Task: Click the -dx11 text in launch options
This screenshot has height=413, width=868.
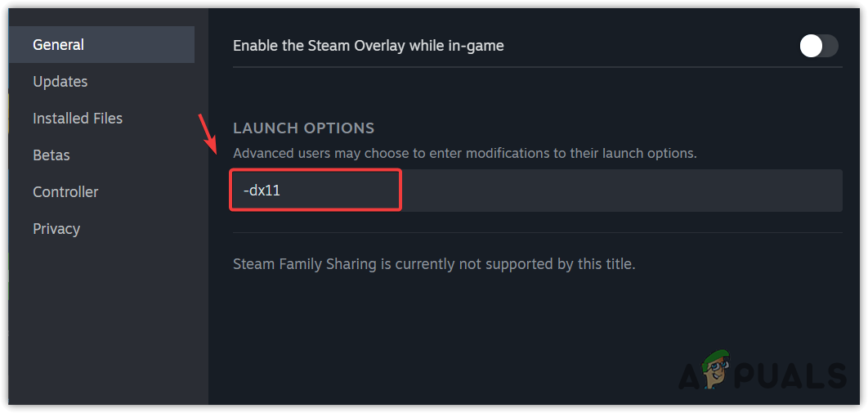Action: (262, 191)
